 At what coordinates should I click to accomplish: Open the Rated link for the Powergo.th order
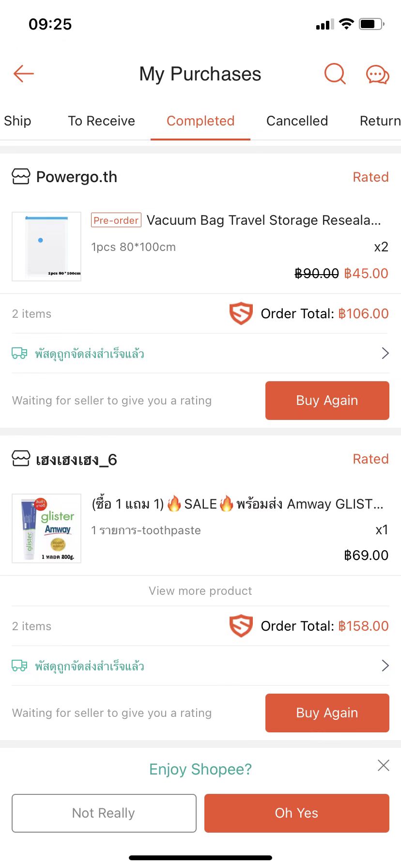(370, 176)
